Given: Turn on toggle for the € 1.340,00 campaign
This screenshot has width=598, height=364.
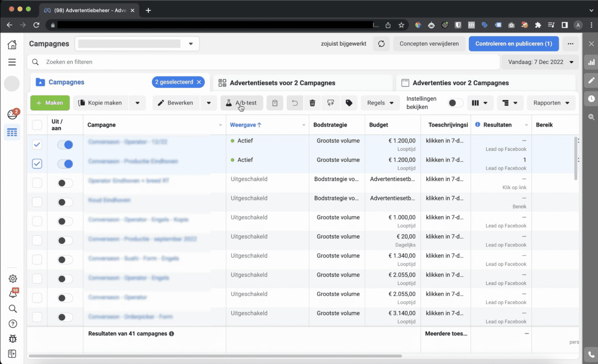Looking at the screenshot, I should (x=65, y=260).
